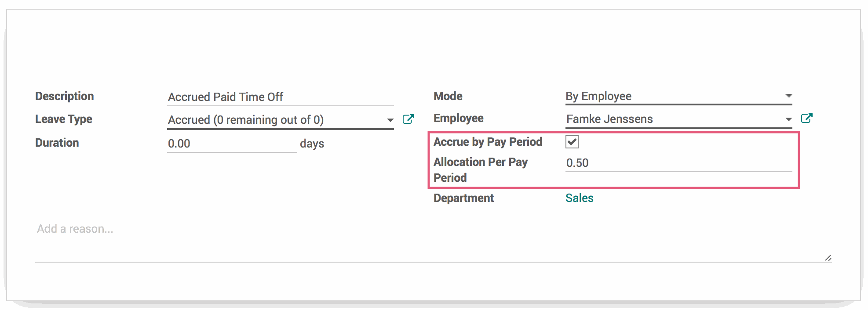Open external link icon beside Leave Type
This screenshot has height=310, width=868.
click(408, 119)
